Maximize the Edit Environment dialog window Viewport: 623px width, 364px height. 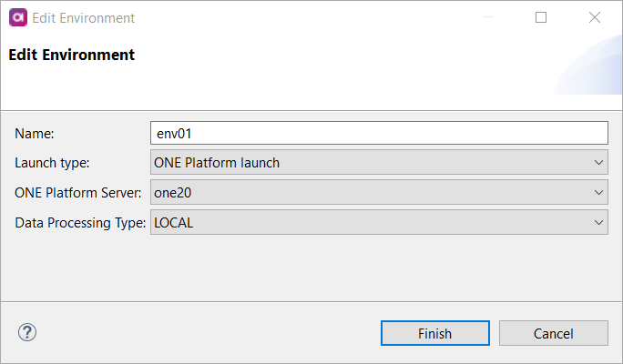pyautogui.click(x=541, y=17)
